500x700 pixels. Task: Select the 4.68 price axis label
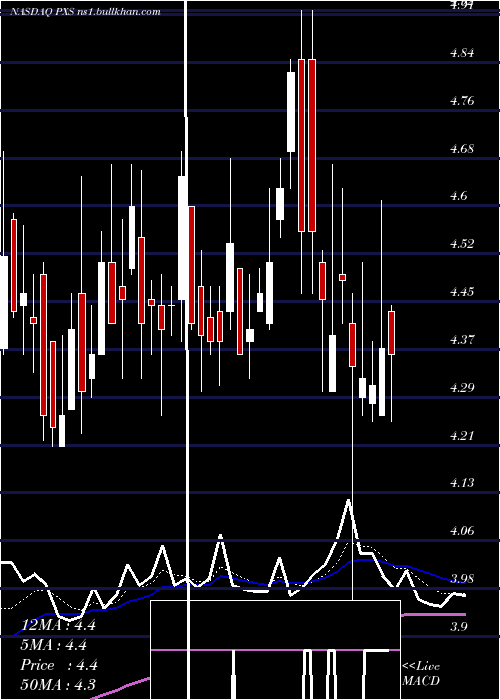tap(462, 149)
